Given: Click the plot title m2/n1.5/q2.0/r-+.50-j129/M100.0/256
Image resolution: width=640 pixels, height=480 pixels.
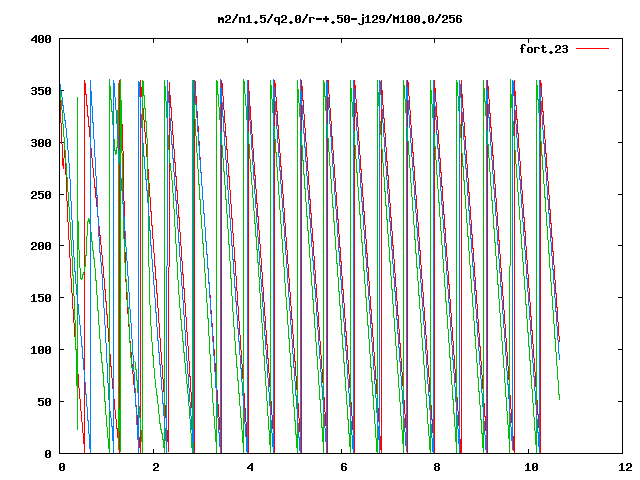Looking at the screenshot, I should point(340,19).
